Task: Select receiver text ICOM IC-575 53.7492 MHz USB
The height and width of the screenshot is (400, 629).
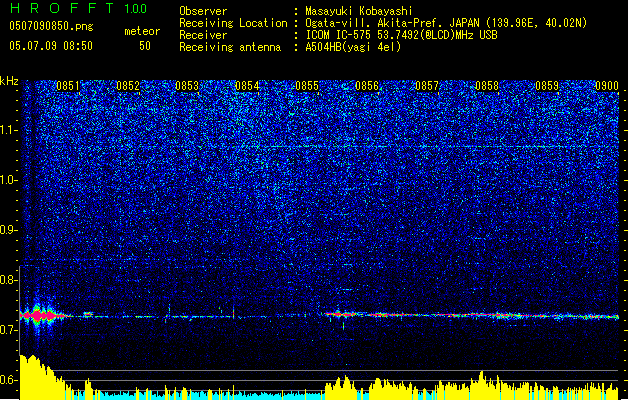Action: [401, 35]
